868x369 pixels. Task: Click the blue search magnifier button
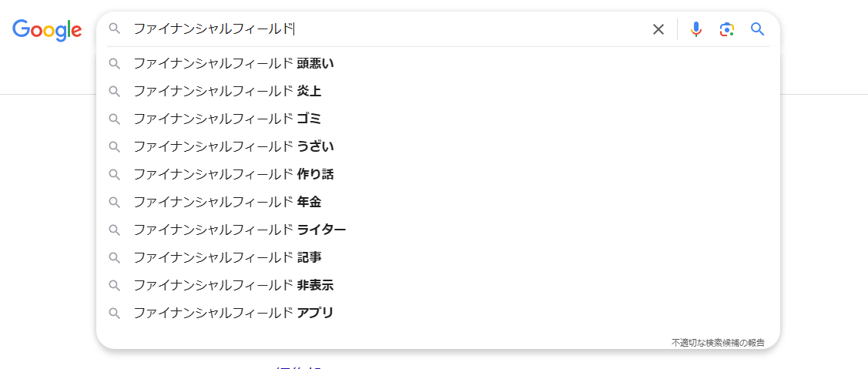pyautogui.click(x=757, y=29)
